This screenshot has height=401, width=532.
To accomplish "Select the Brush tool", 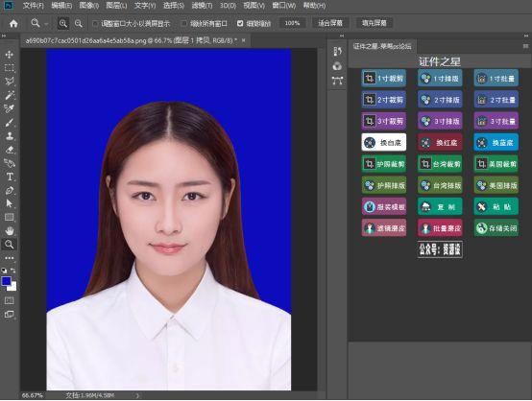I will pyautogui.click(x=10, y=123).
